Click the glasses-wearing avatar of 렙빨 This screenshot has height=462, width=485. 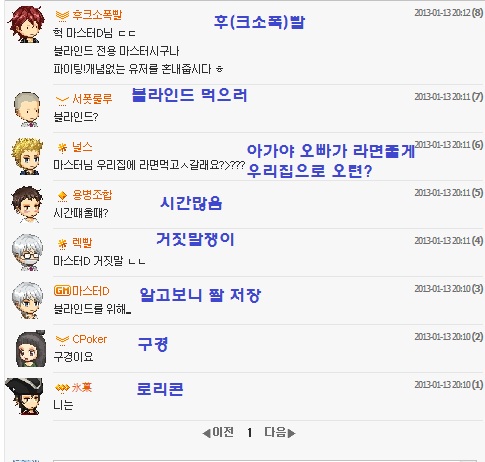click(x=27, y=252)
